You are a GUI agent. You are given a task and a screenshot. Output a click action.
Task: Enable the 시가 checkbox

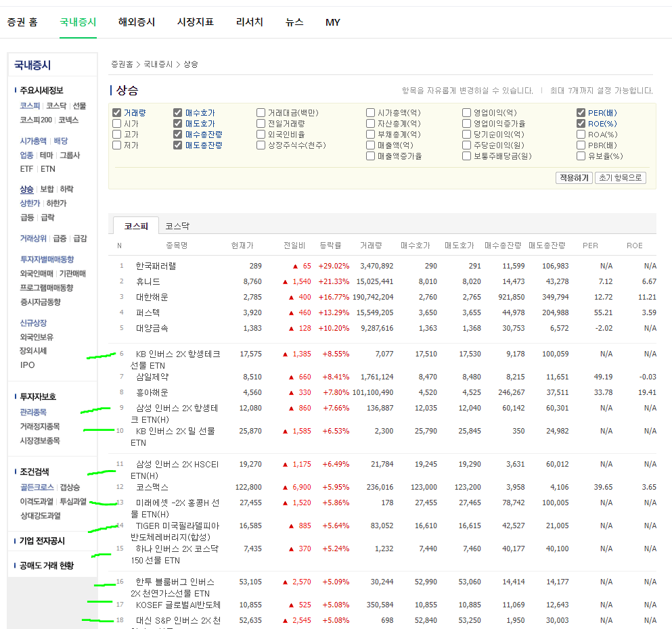click(116, 124)
